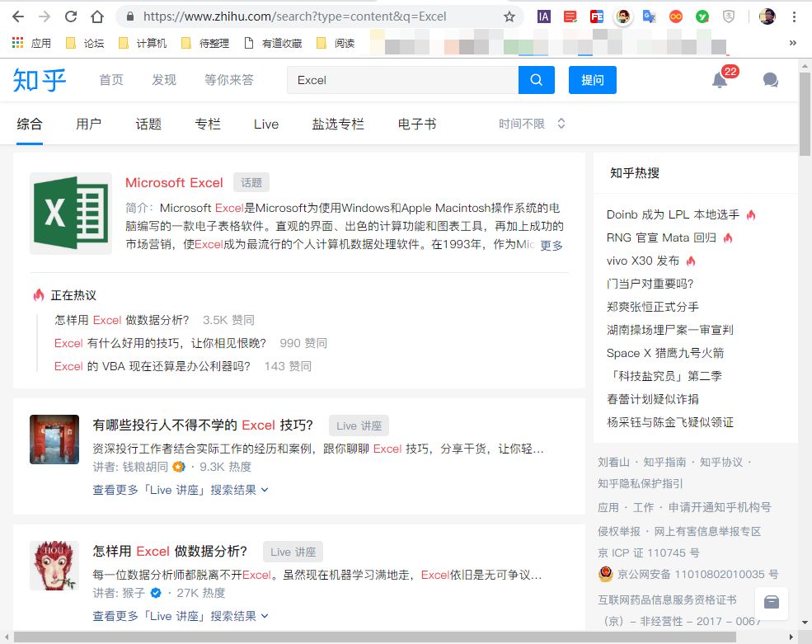Bookmark this page with the star icon

pyautogui.click(x=509, y=16)
